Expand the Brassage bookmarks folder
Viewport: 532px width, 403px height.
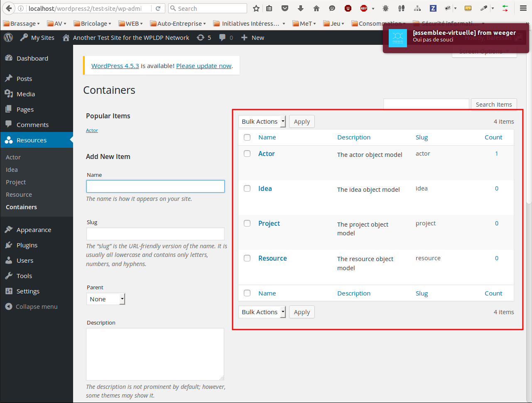22,24
